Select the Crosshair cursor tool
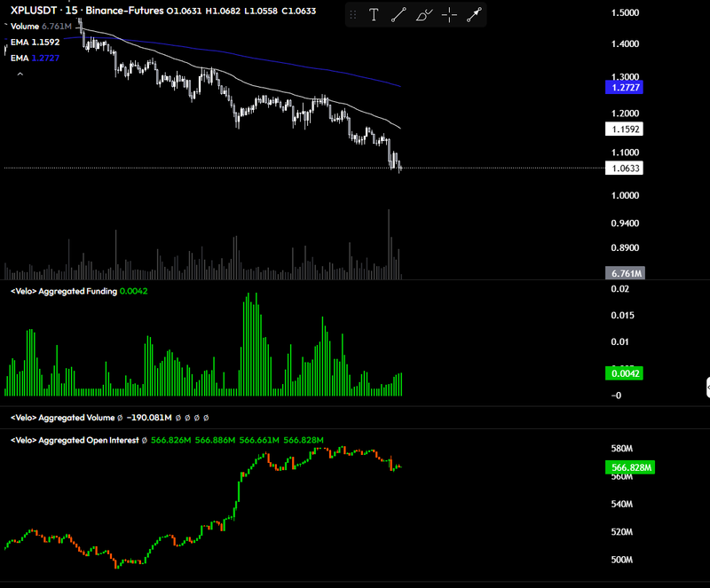 pyautogui.click(x=449, y=14)
